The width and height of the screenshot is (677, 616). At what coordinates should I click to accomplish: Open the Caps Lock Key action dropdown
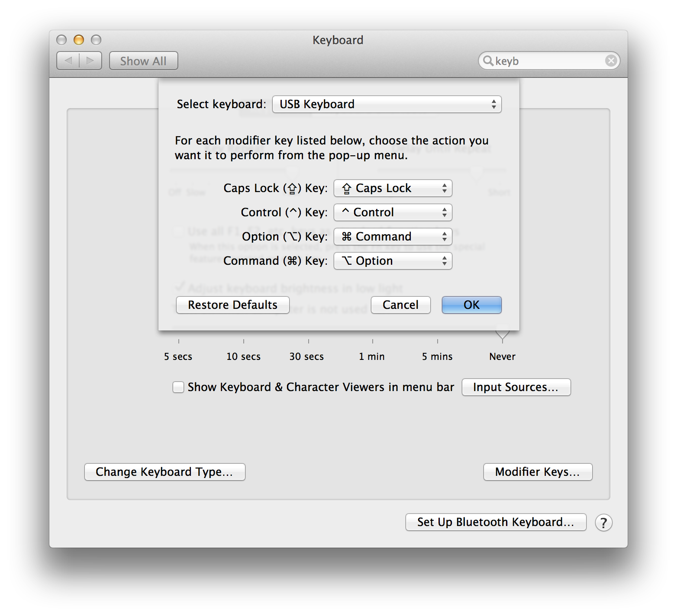(393, 188)
